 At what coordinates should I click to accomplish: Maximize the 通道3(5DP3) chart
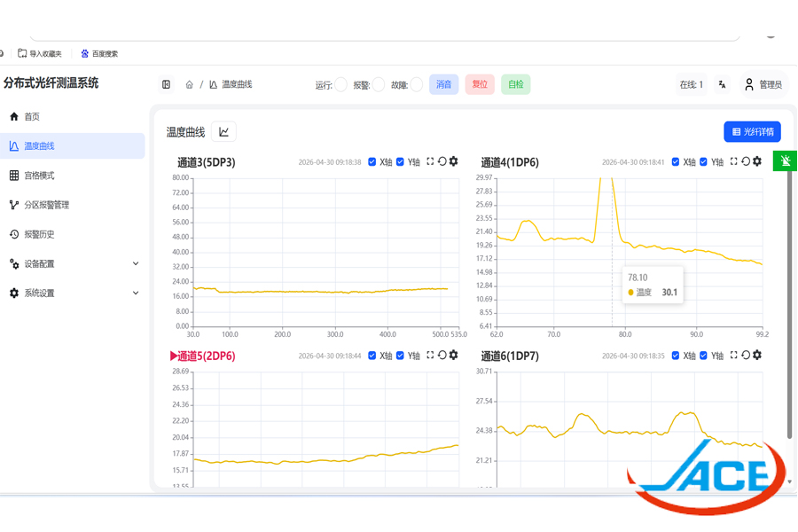tap(430, 161)
